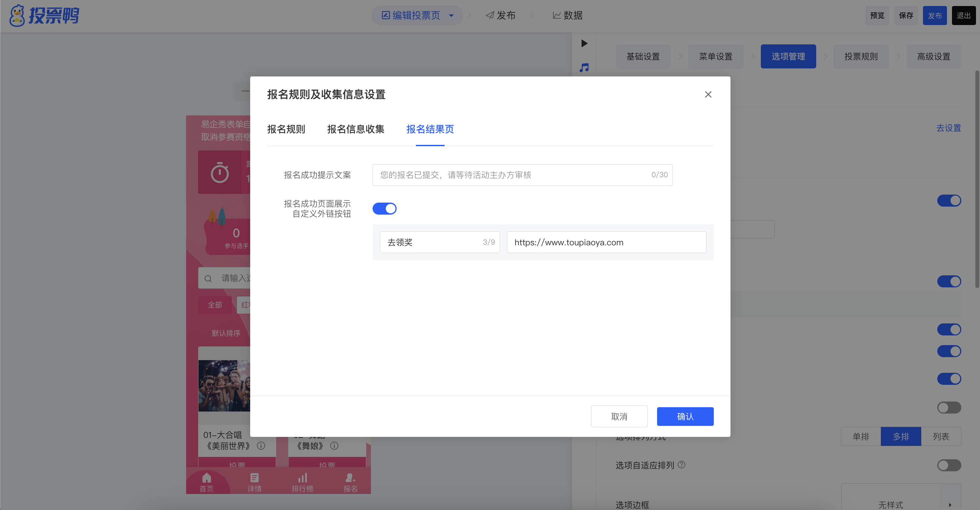Click the 报名 person icon in preview
The image size is (980, 510).
tap(350, 478)
